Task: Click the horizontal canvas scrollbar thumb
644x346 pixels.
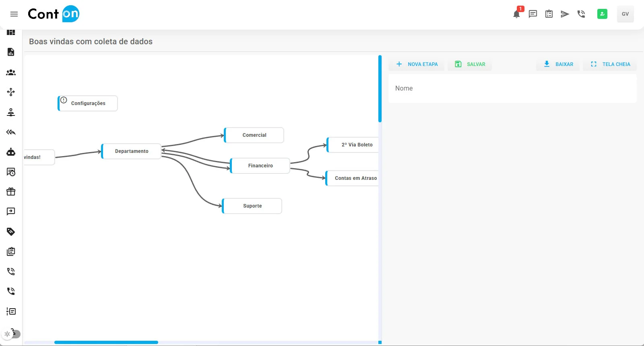Action: (x=106, y=342)
